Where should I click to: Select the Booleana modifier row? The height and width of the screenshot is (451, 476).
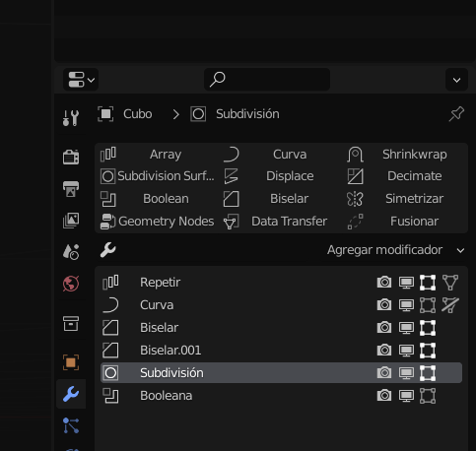[281, 396]
